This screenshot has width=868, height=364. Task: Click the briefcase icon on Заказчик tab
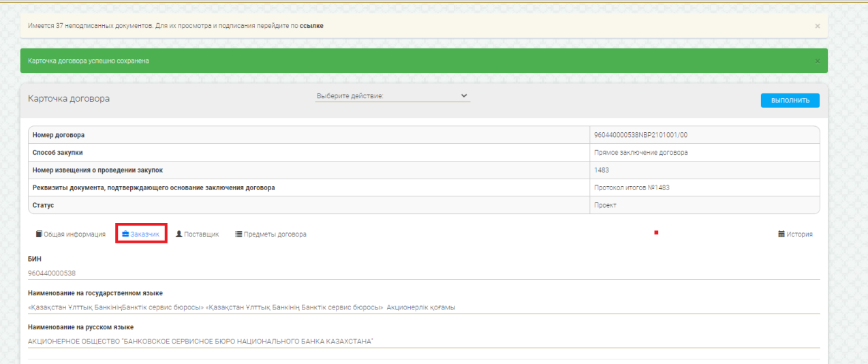coord(125,234)
